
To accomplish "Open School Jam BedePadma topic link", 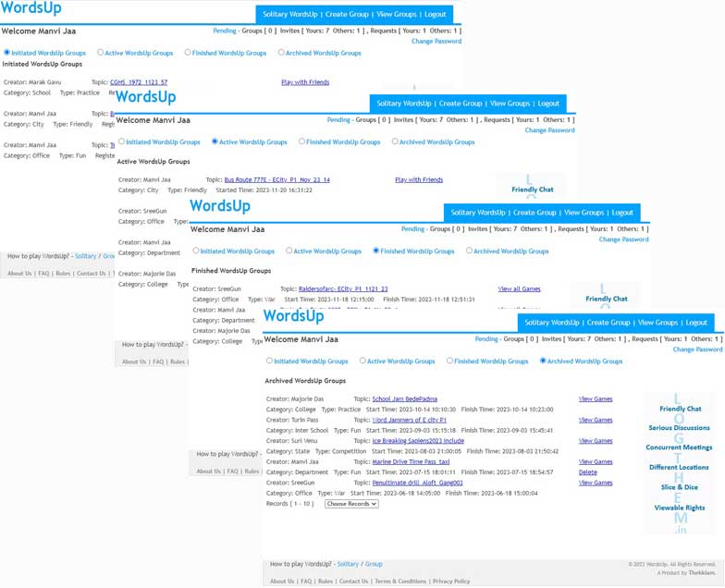I will click(405, 399).
